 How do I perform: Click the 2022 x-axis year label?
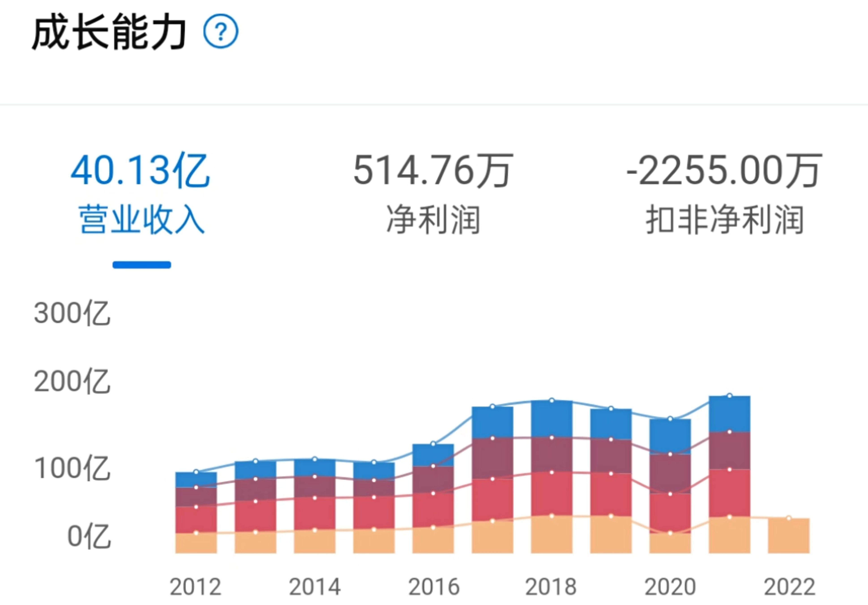(x=789, y=586)
